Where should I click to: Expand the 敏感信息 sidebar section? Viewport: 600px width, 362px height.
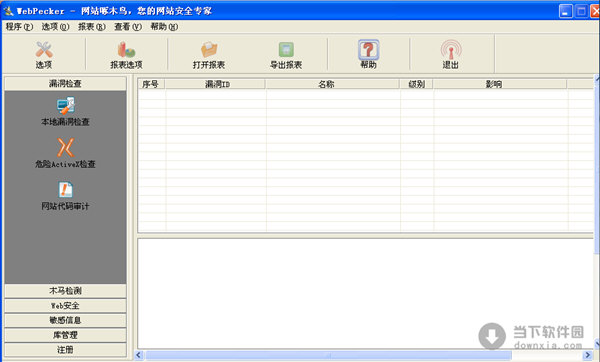pos(65,320)
